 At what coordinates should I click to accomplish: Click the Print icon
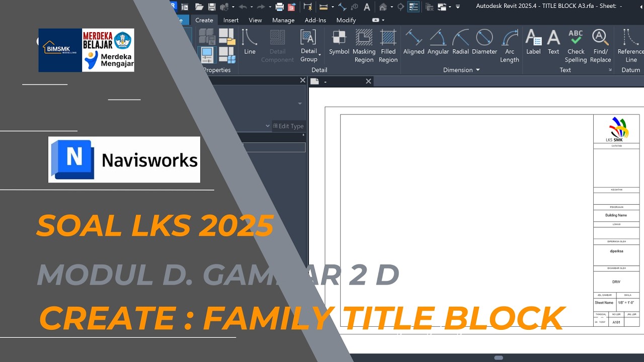(279, 7)
